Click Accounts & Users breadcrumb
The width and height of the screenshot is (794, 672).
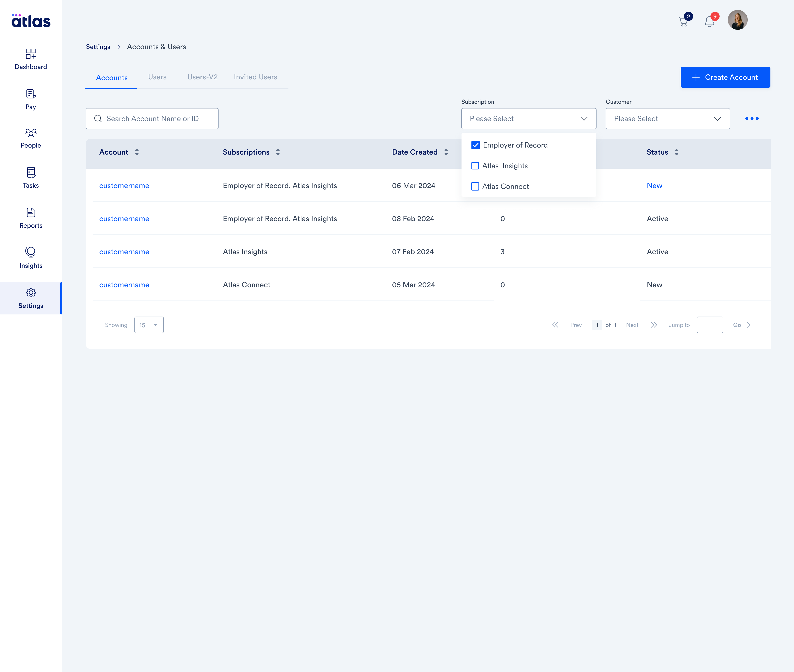click(156, 47)
